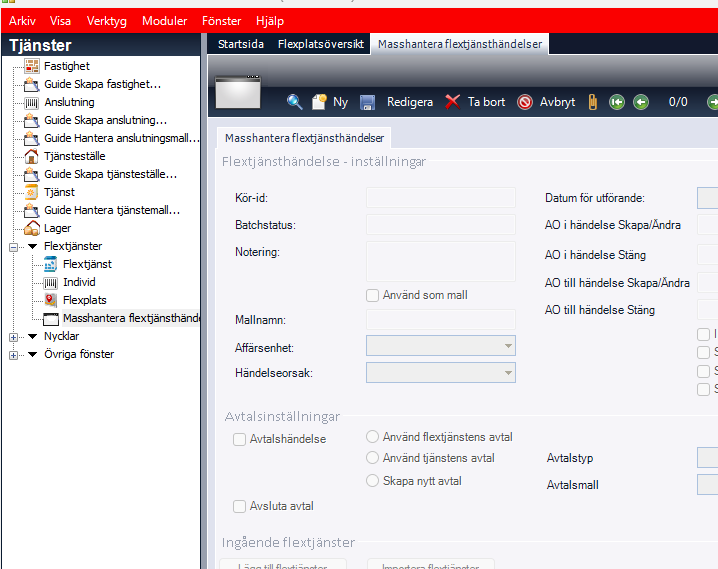Open the Affärsenhet dropdown

point(441,346)
